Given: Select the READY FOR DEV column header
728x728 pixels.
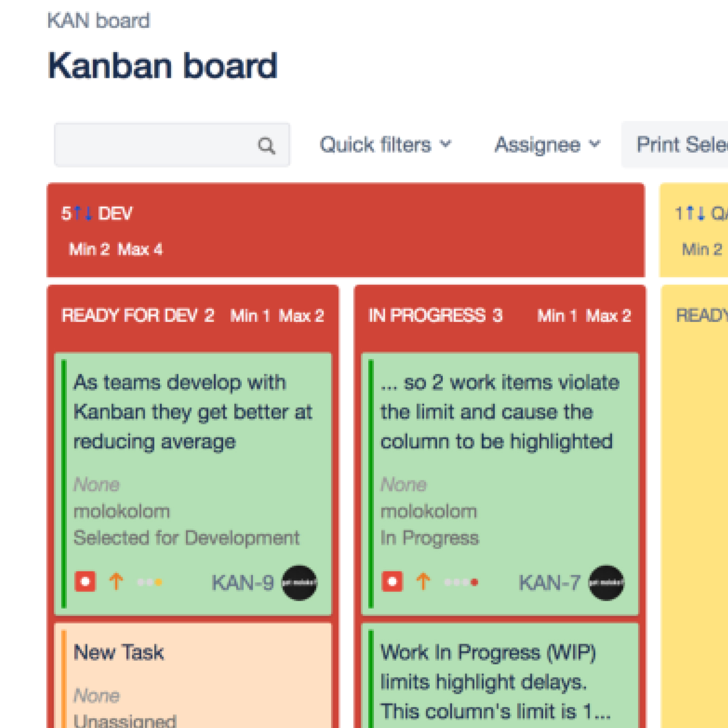Looking at the screenshot, I should [137, 316].
